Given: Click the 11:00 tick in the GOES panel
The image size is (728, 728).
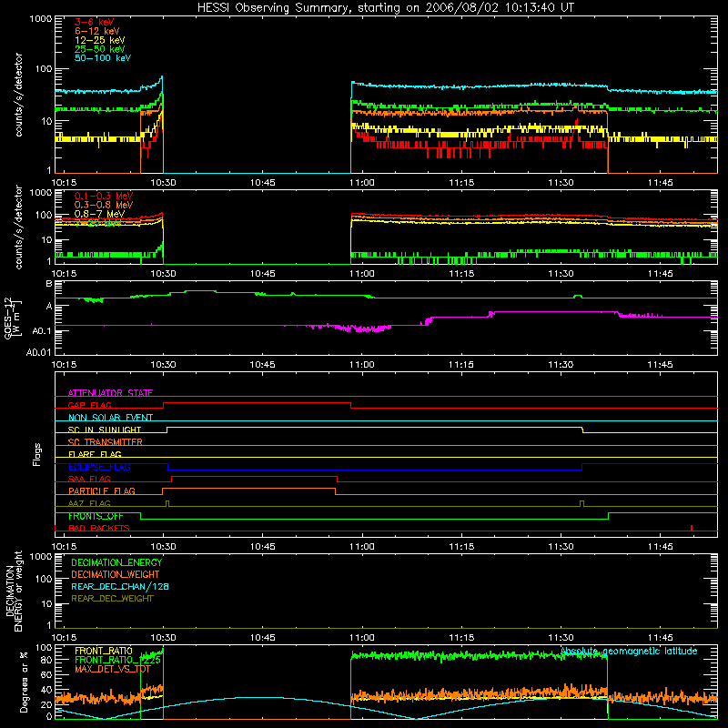Looking at the screenshot, I should [361, 365].
